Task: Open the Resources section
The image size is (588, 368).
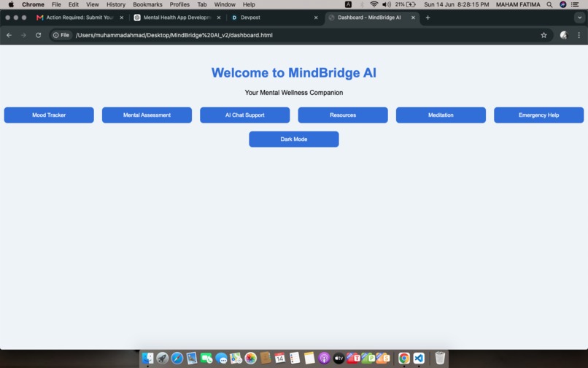Action: click(343, 115)
